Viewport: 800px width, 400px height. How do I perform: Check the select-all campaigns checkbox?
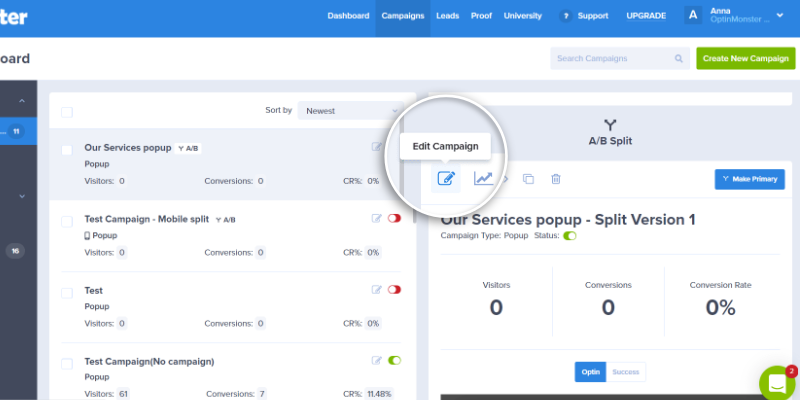pyautogui.click(x=67, y=112)
